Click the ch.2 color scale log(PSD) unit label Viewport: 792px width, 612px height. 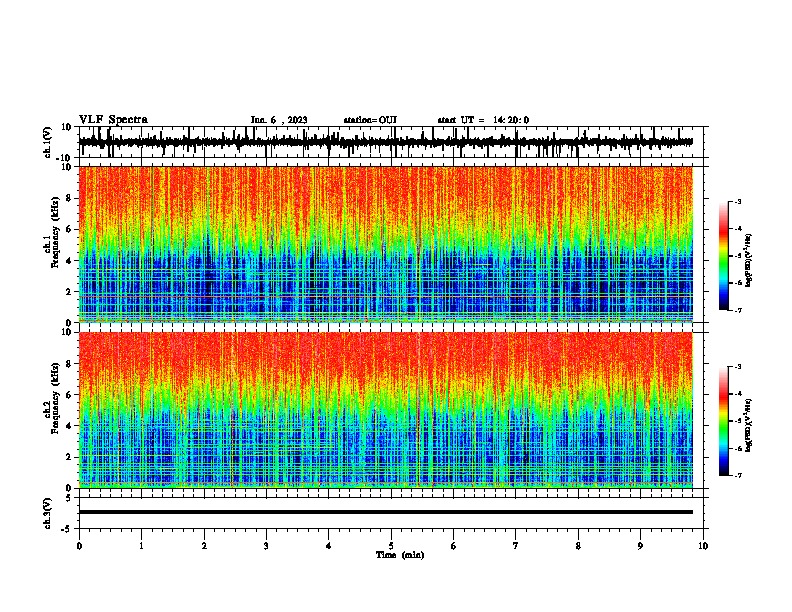(x=749, y=425)
